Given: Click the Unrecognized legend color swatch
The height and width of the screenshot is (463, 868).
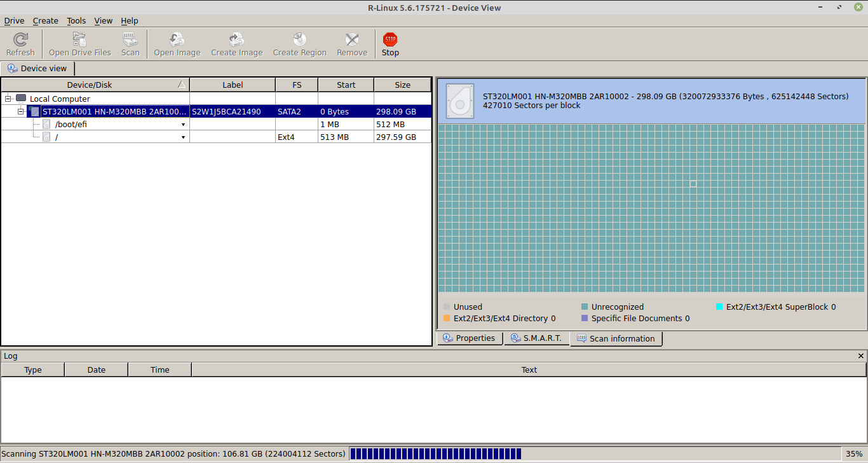Looking at the screenshot, I should (585, 307).
